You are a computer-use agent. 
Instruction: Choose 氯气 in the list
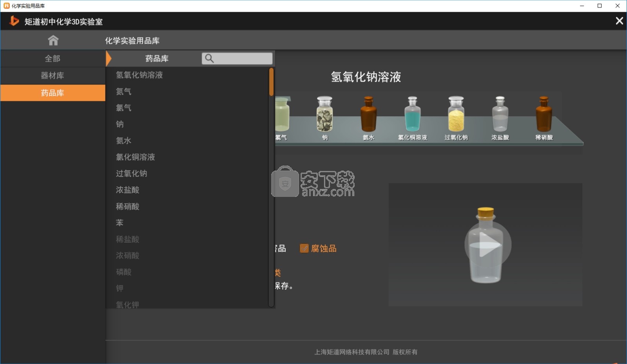(123, 108)
